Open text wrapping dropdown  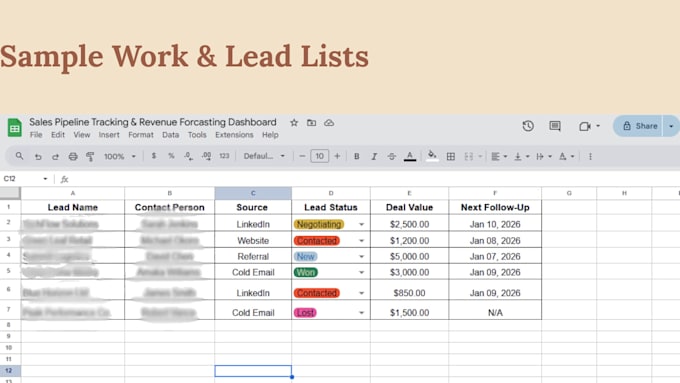tap(544, 157)
